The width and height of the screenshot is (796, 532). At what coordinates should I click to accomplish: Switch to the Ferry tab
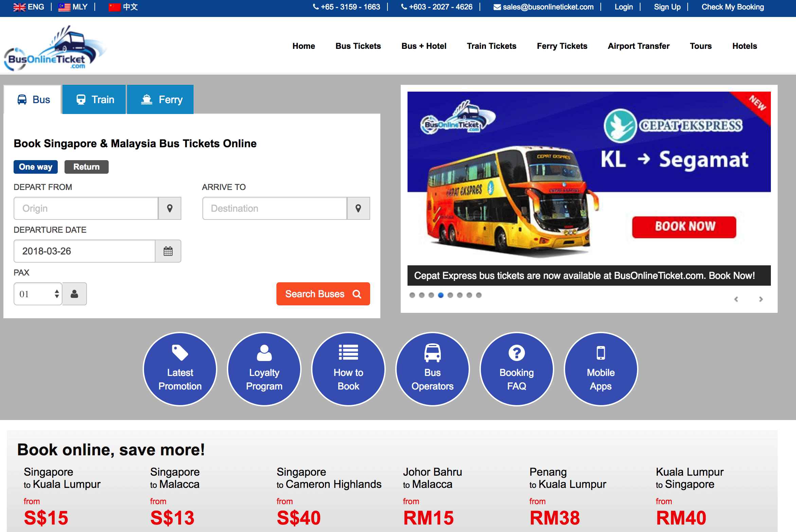point(160,99)
